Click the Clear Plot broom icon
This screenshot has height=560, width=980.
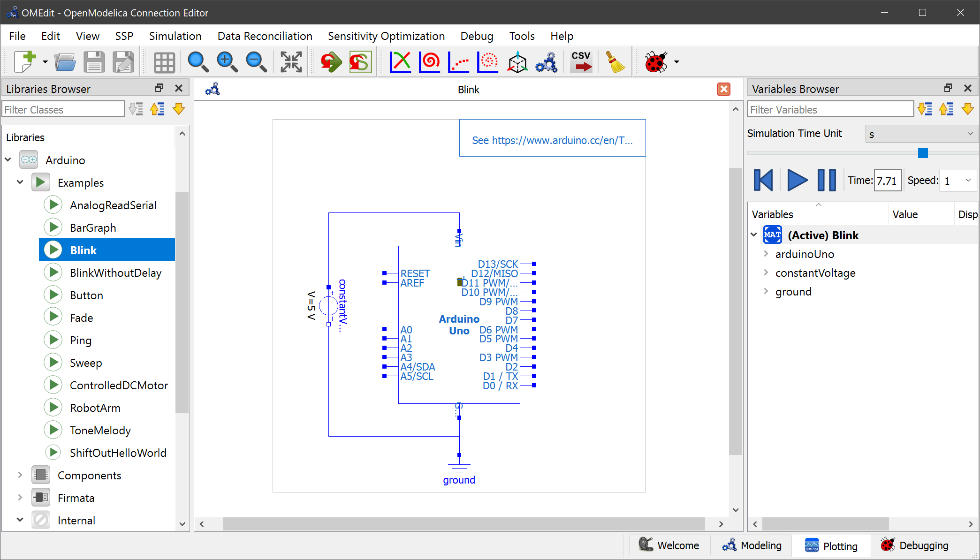coord(615,61)
